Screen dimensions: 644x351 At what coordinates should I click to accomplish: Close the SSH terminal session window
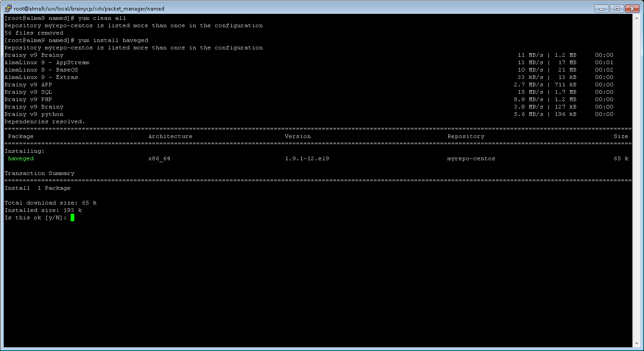point(632,8)
